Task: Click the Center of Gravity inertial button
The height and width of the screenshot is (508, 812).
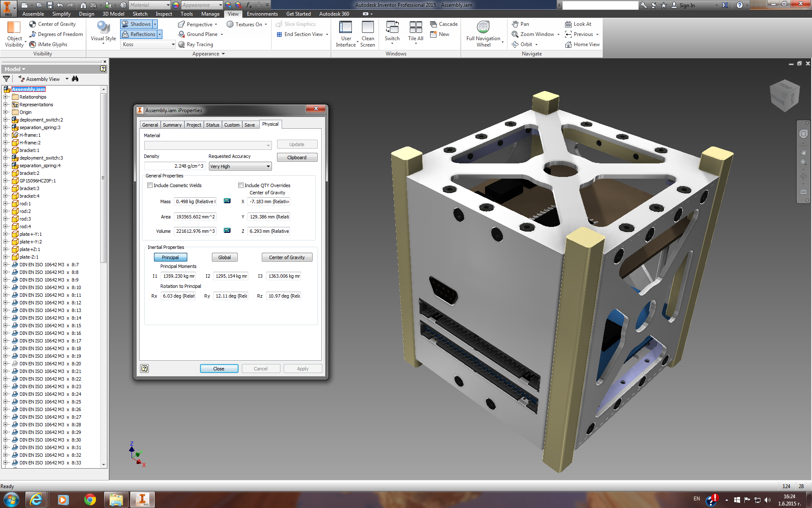Action: pyautogui.click(x=287, y=257)
